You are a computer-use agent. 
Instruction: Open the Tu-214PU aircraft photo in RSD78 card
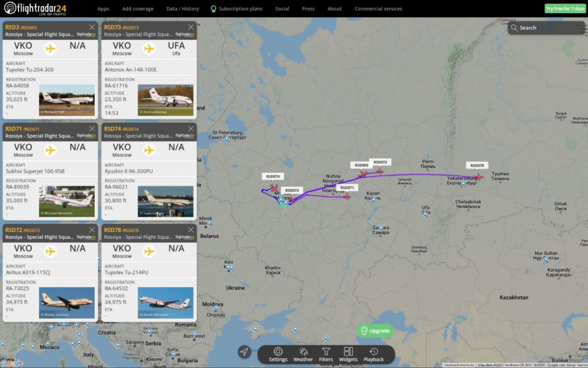tap(165, 303)
